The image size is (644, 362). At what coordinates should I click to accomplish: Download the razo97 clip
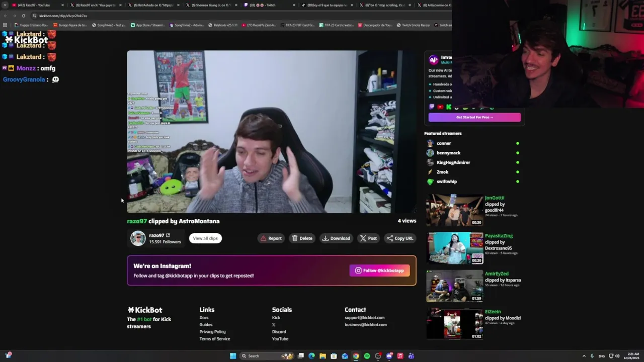pyautogui.click(x=336, y=238)
